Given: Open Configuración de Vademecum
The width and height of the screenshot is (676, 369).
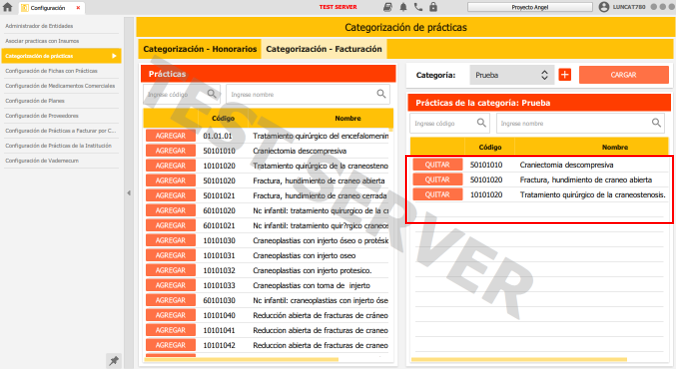Looking at the screenshot, I should [61, 160].
